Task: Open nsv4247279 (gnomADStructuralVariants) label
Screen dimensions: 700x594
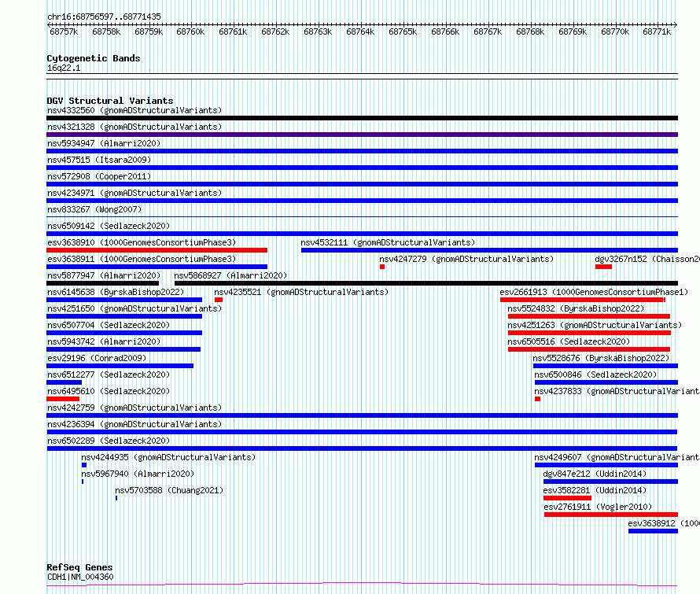Action: point(466,259)
